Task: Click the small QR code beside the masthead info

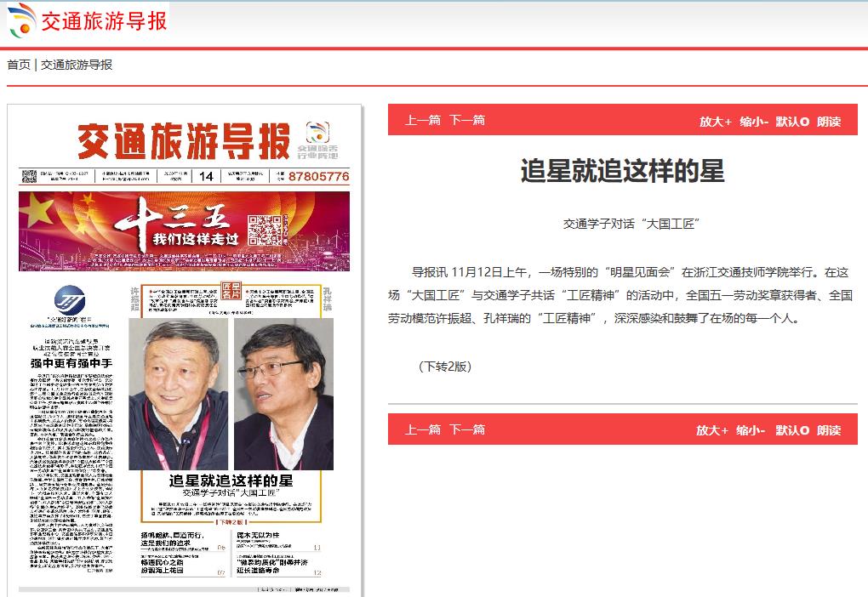Action: click(29, 177)
